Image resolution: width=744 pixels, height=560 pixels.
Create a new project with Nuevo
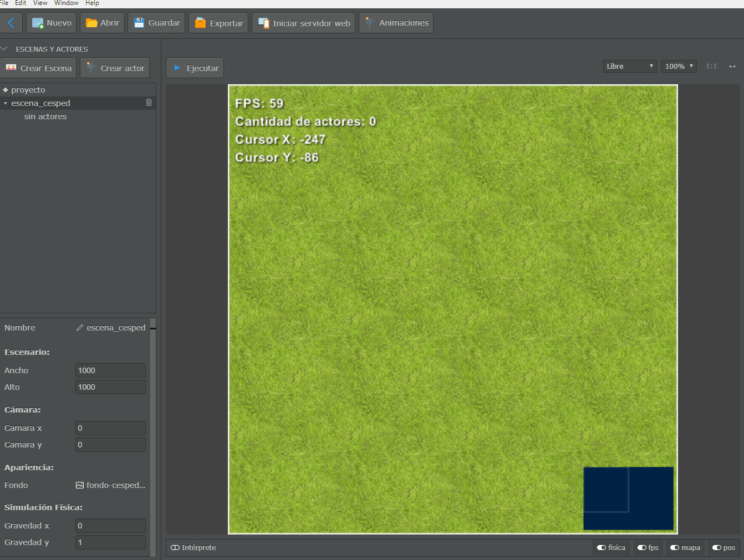click(x=51, y=23)
